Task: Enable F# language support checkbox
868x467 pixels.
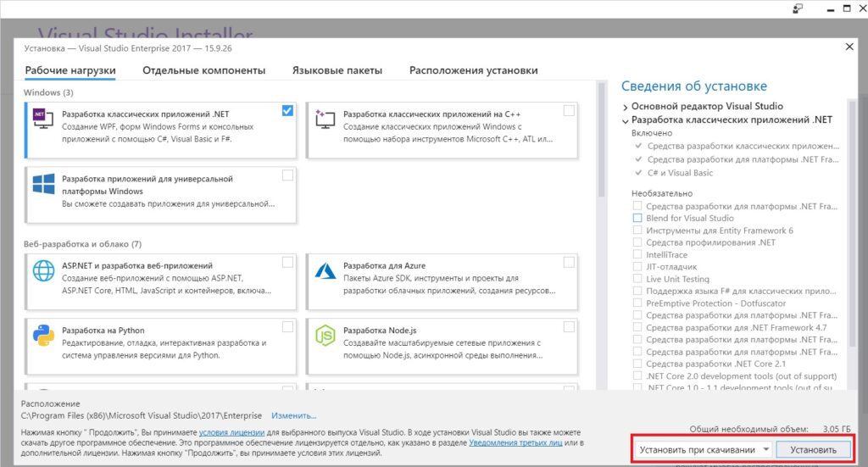Action: click(x=637, y=291)
